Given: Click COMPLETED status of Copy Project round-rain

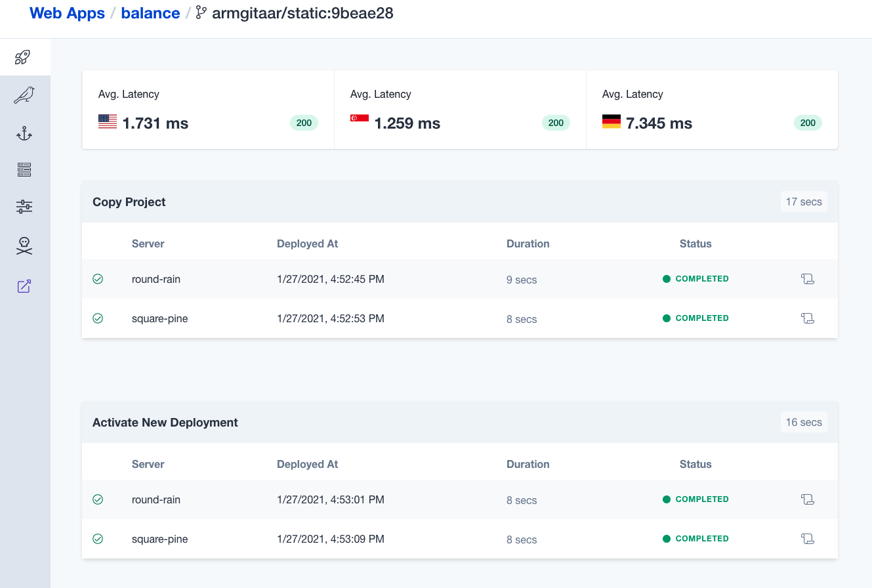Looking at the screenshot, I should click(x=696, y=279).
